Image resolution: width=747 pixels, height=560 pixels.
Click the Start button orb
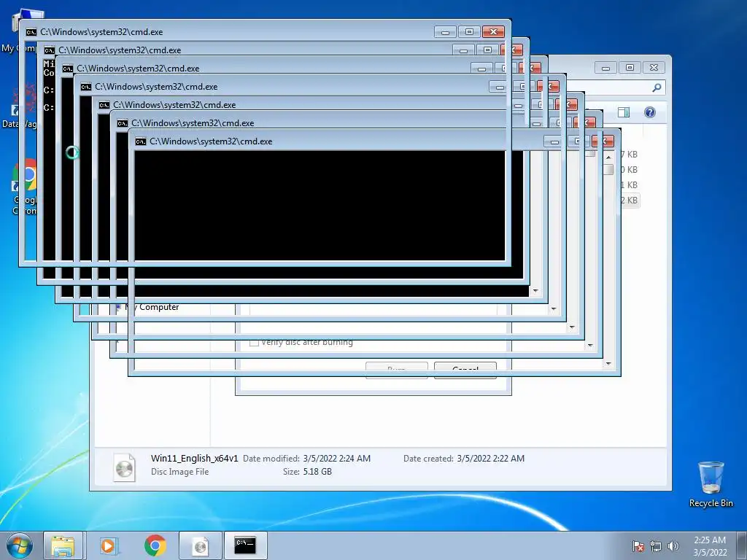click(x=20, y=545)
